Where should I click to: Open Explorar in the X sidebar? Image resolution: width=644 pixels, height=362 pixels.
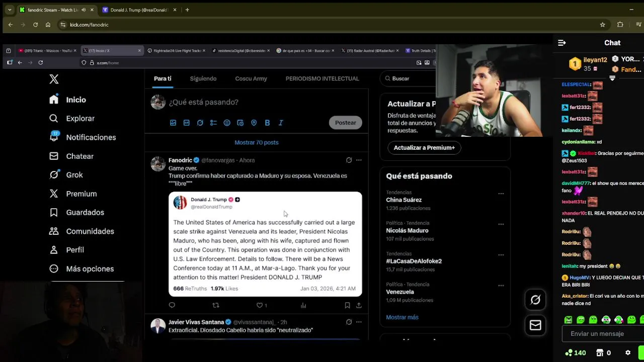coord(72,118)
